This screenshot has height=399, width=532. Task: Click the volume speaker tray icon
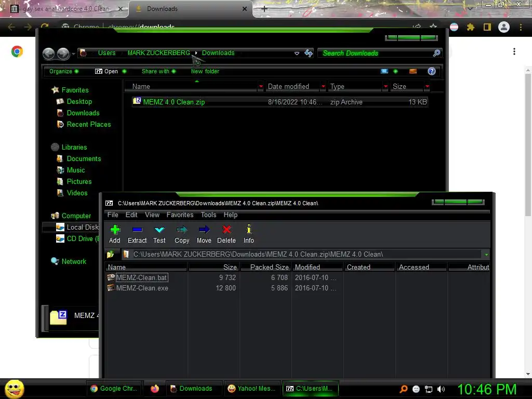pyautogui.click(x=441, y=389)
